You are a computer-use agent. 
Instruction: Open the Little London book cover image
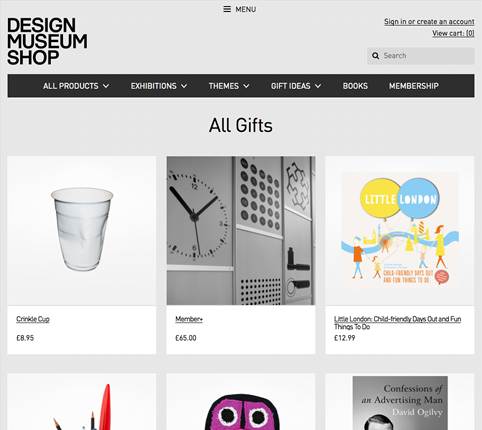click(x=400, y=230)
